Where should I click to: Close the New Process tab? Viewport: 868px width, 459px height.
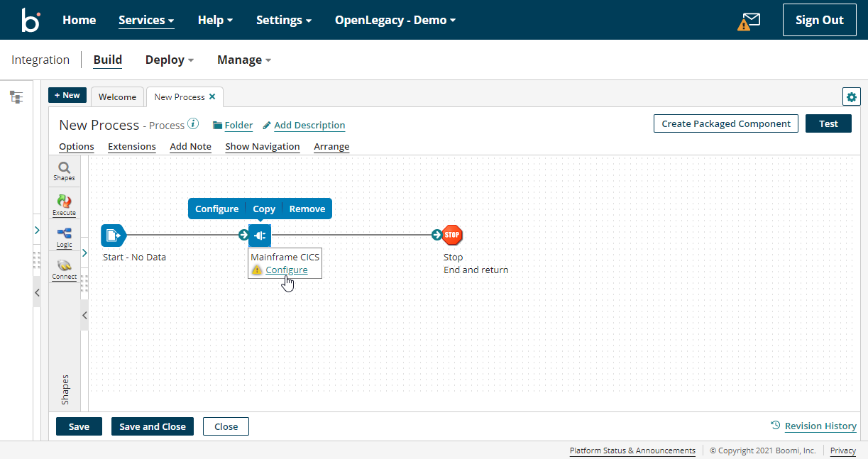(x=212, y=96)
